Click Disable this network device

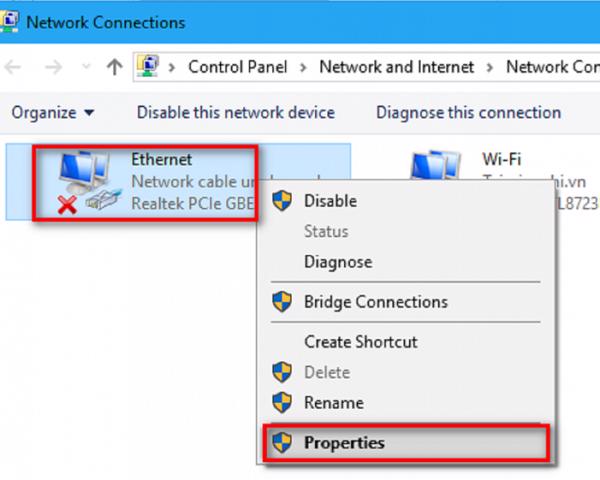click(x=235, y=112)
